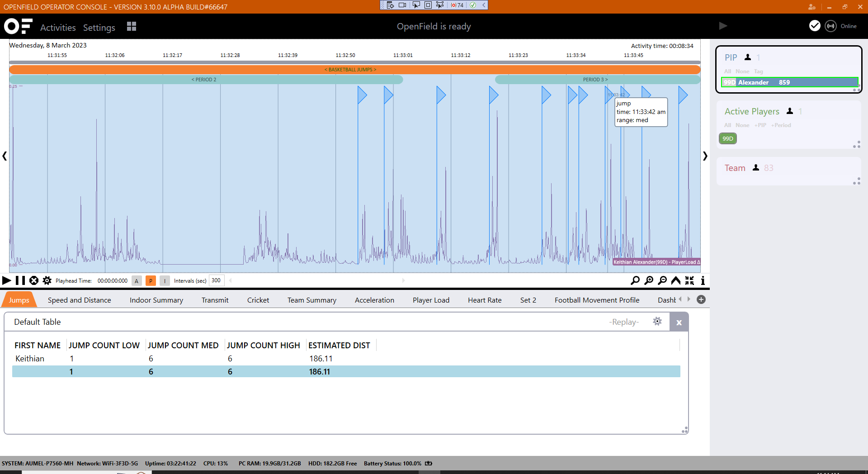Switch to the Football Movement Profile tab
The image size is (868, 474).
pos(597,300)
